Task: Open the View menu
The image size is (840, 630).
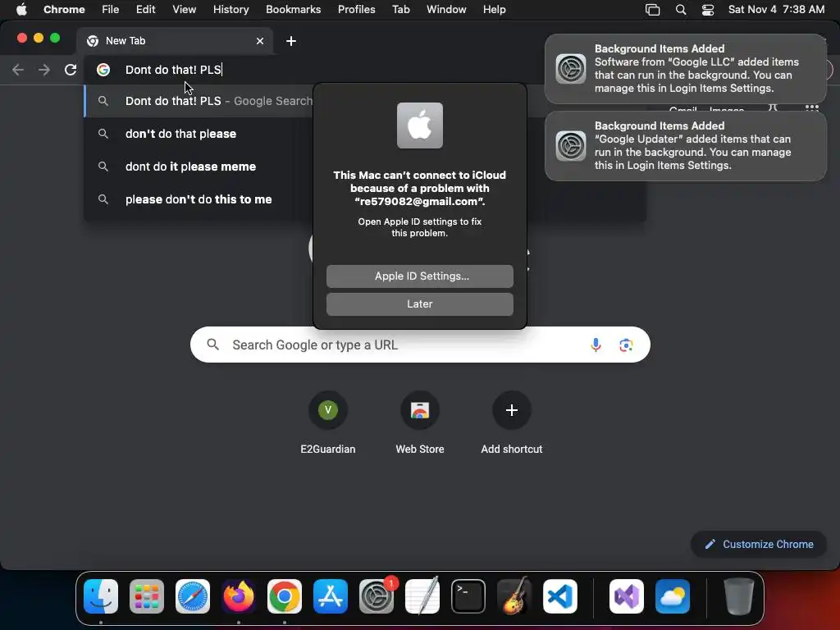Action: click(184, 9)
